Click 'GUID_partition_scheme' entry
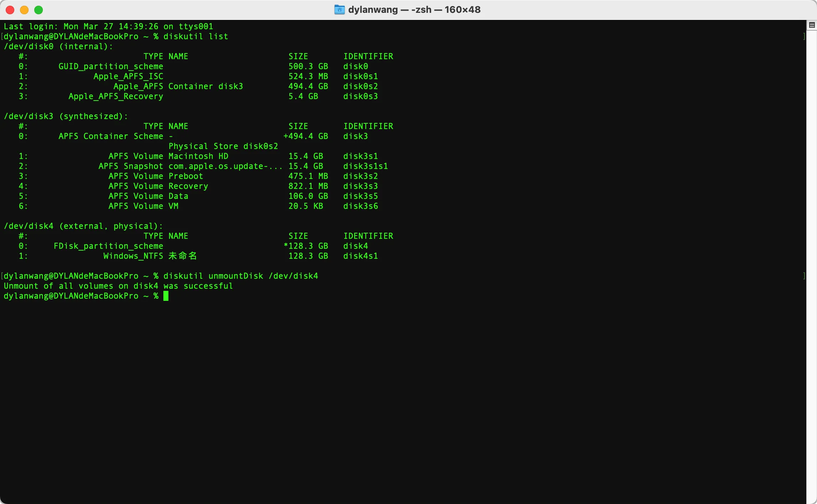Screen dimensions: 817x504 pos(111,66)
